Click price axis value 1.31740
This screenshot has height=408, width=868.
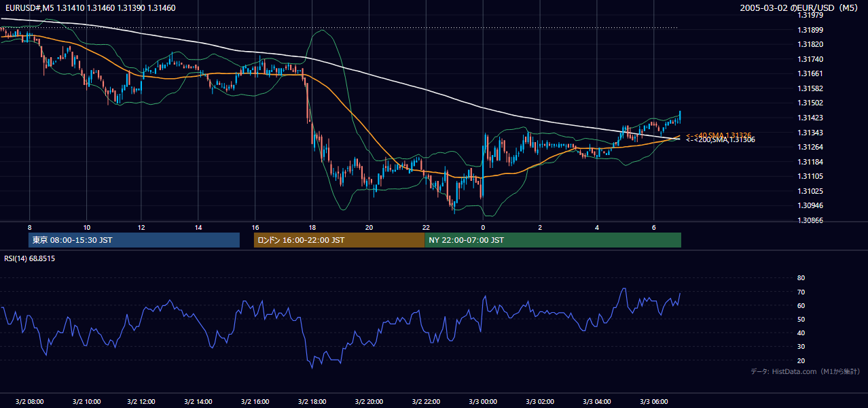coord(810,59)
